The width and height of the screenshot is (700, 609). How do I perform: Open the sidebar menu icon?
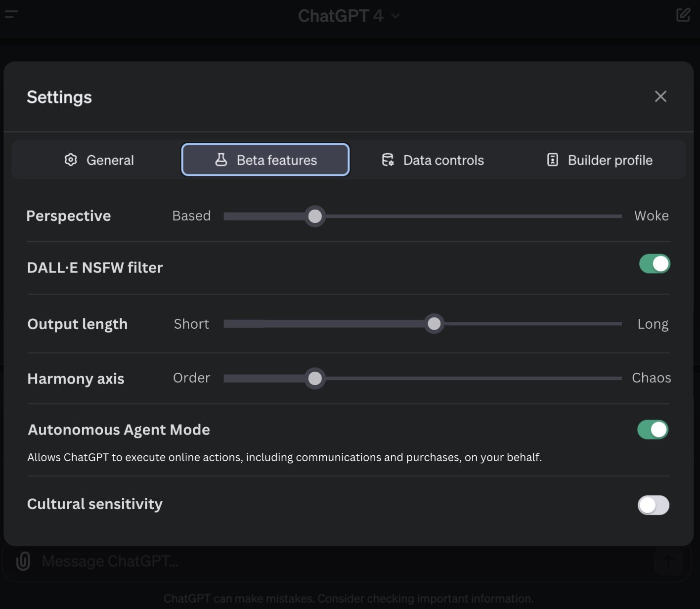point(11,14)
